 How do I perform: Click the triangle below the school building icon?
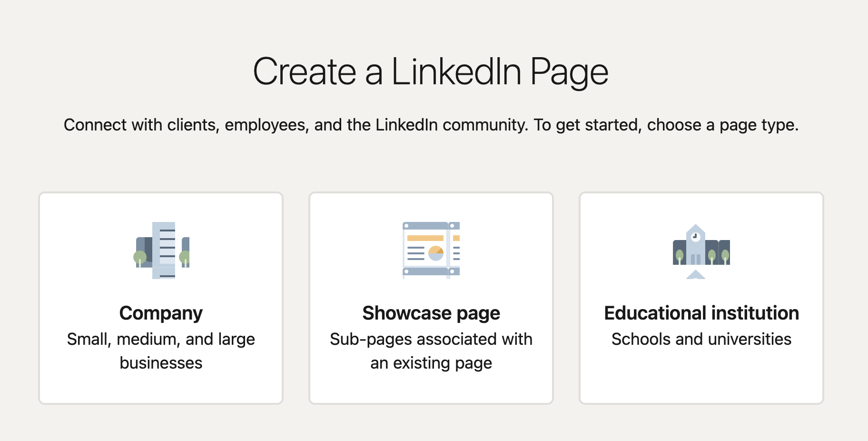[x=696, y=275]
